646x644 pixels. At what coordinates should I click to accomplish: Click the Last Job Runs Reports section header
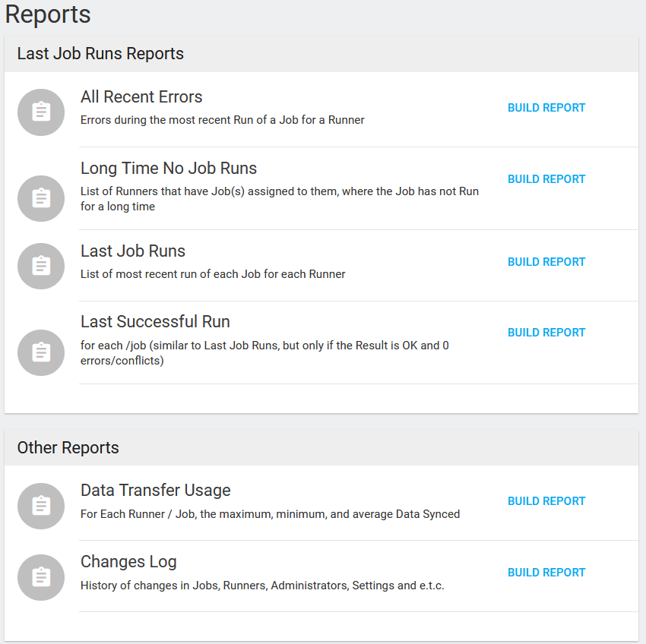click(x=100, y=54)
